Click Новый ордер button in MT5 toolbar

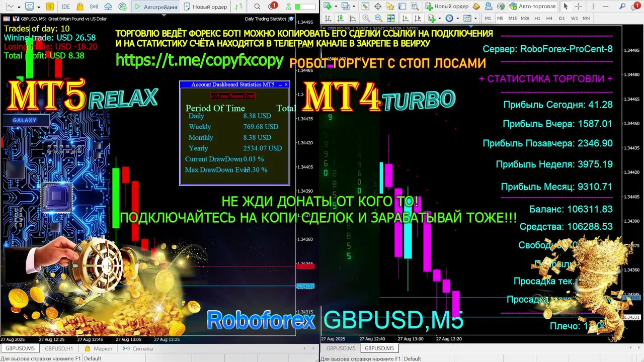[x=205, y=7]
